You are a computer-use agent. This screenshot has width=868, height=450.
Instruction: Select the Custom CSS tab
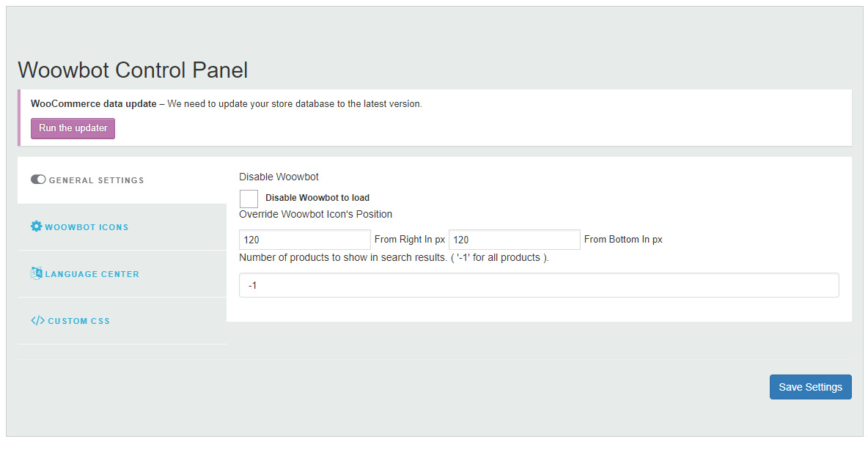point(78,321)
